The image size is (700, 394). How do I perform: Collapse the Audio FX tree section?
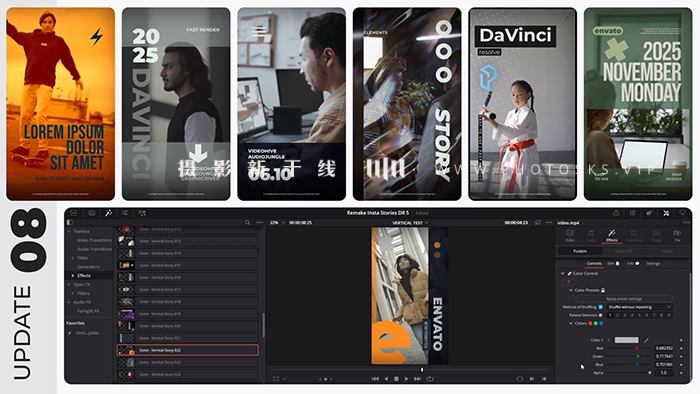pyautogui.click(x=69, y=302)
